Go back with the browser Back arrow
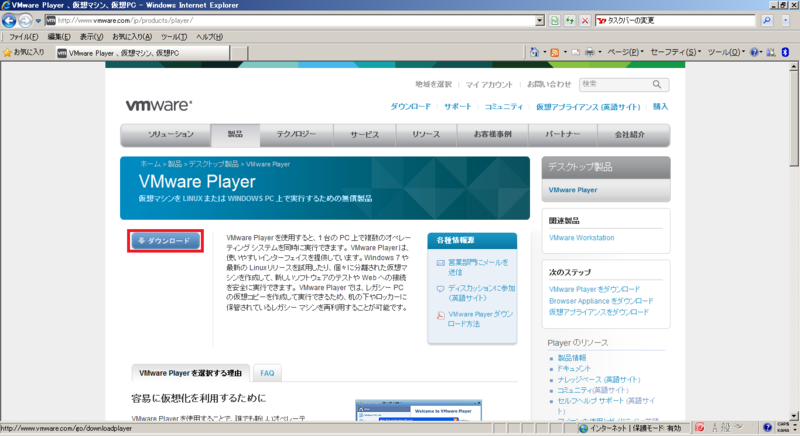800x436 pixels. (x=9, y=20)
